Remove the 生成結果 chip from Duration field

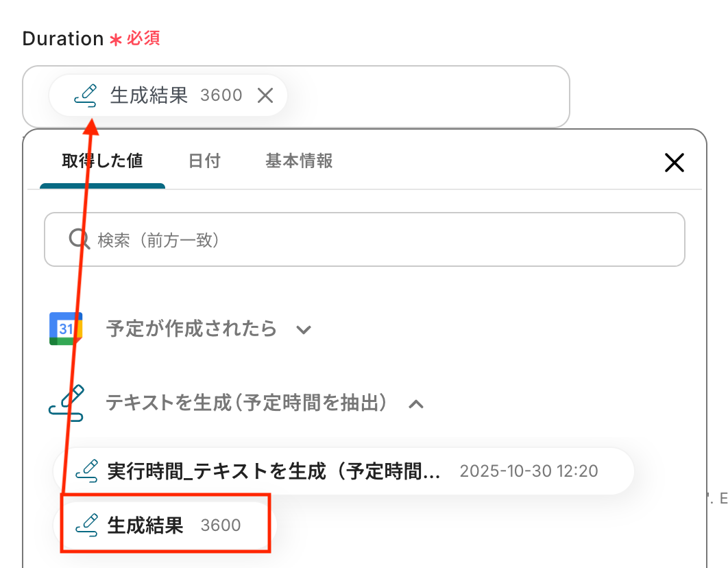(265, 95)
